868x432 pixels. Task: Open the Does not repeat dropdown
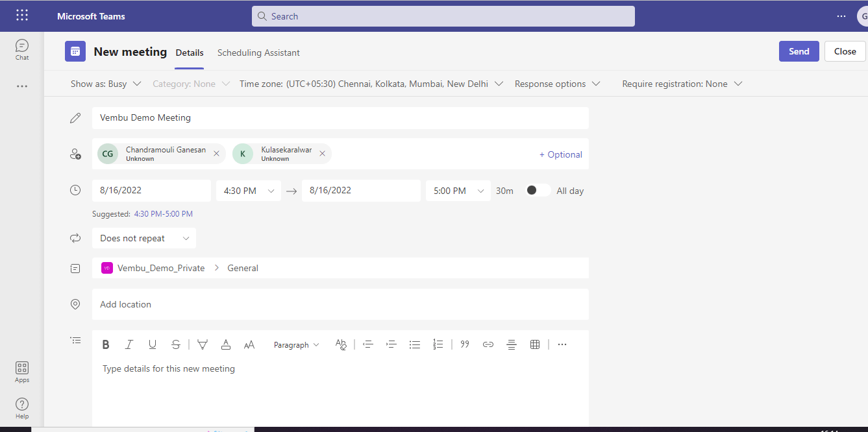(x=144, y=238)
